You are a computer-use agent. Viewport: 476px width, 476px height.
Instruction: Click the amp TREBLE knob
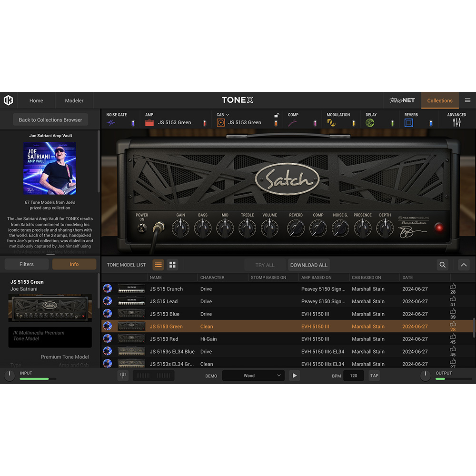(247, 228)
